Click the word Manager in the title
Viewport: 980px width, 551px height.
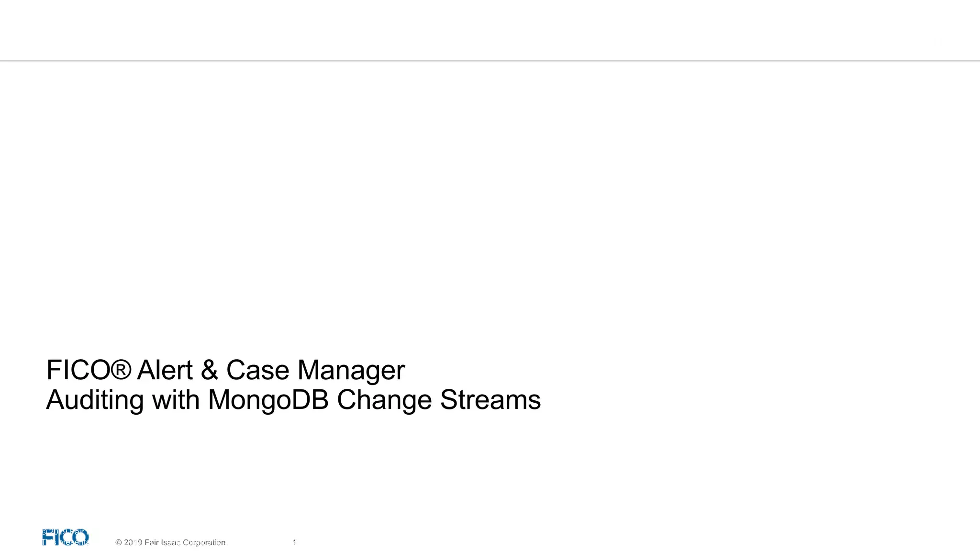[x=351, y=371]
